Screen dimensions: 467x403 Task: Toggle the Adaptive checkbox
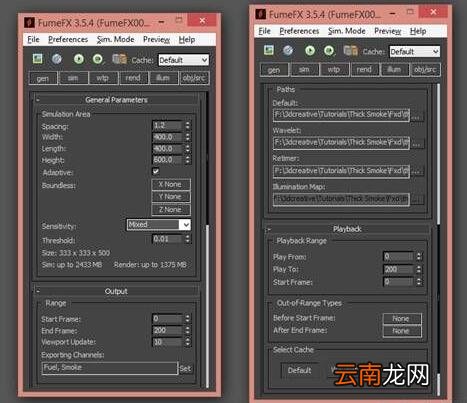[156, 171]
